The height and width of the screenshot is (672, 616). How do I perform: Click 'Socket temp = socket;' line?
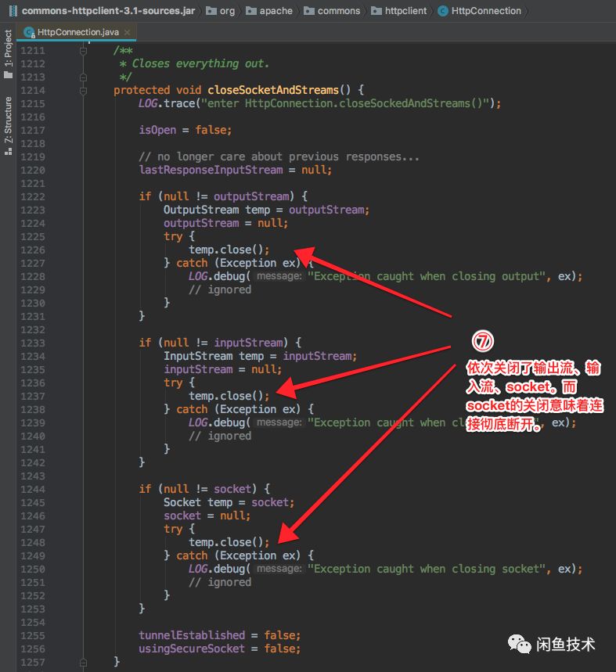click(229, 502)
